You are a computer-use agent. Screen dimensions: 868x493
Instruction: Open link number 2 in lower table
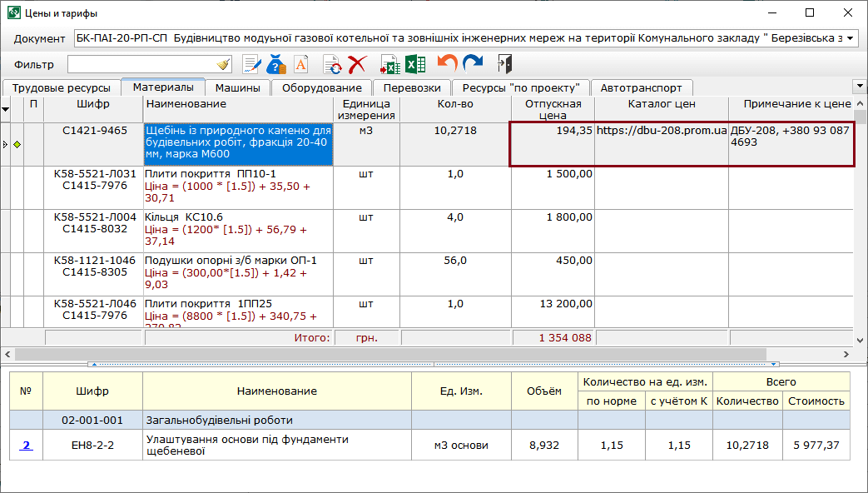[27, 446]
